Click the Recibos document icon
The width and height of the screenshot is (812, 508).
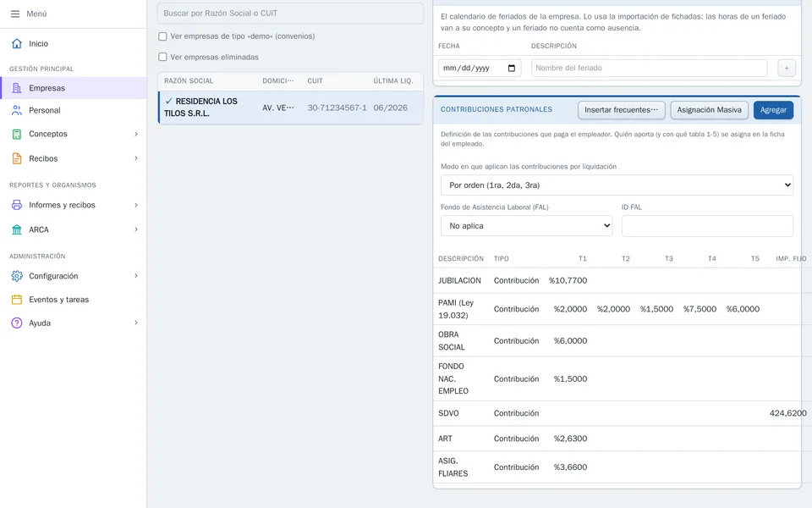click(x=17, y=158)
